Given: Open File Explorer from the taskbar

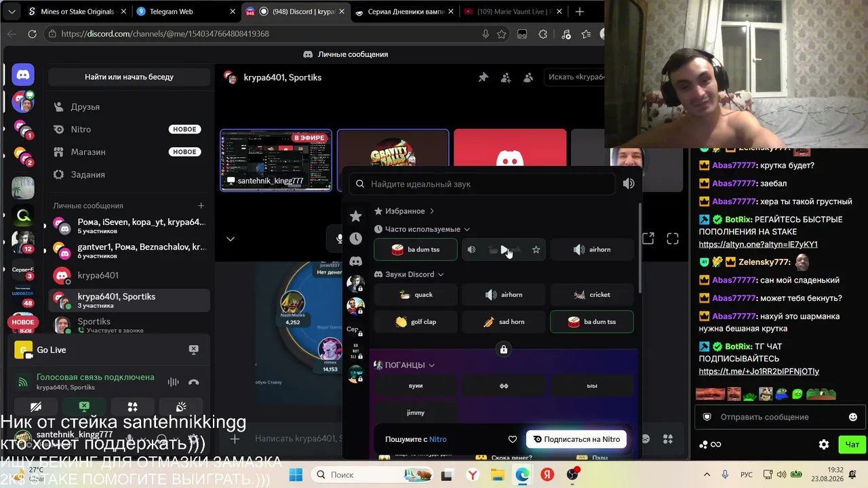Looking at the screenshot, I should pos(497,474).
